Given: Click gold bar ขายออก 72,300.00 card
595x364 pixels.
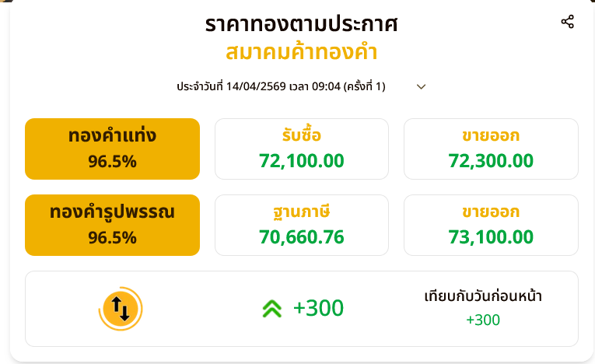Looking at the screenshot, I should click(491, 149).
